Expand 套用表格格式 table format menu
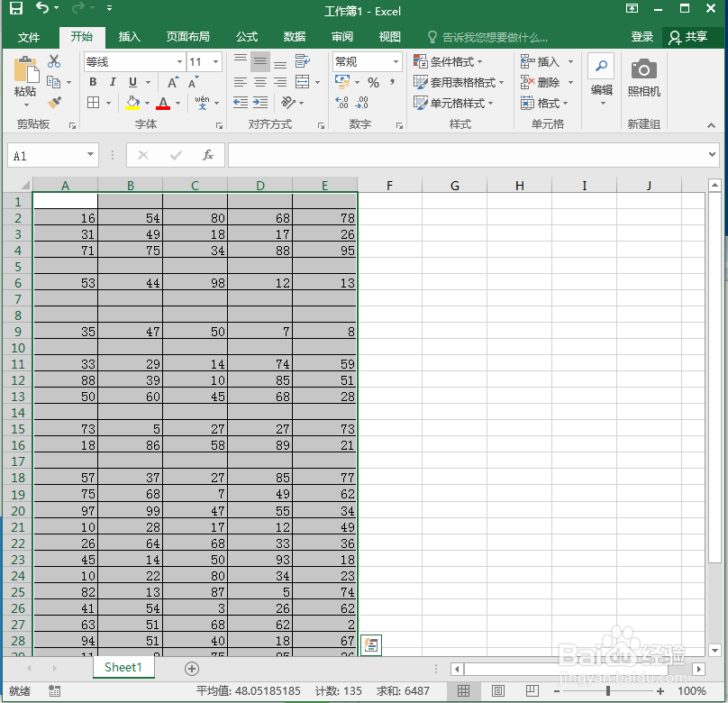This screenshot has height=703, width=728. point(459,83)
